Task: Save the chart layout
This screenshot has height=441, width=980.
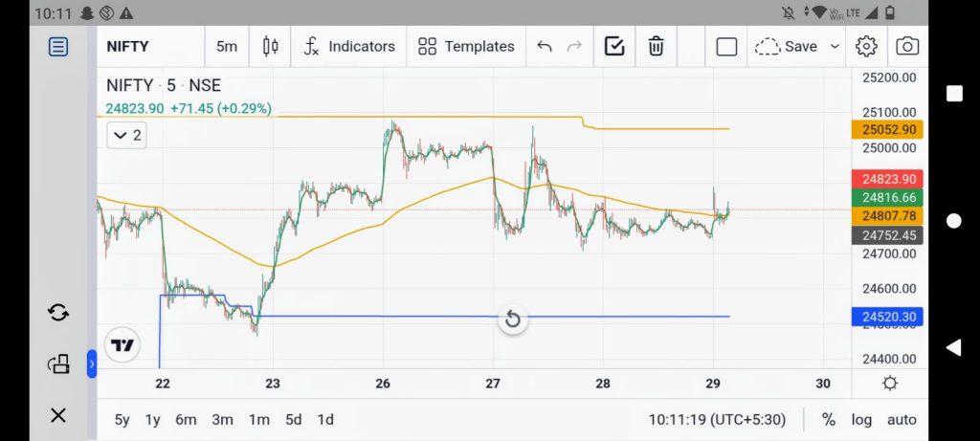Action: click(787, 47)
